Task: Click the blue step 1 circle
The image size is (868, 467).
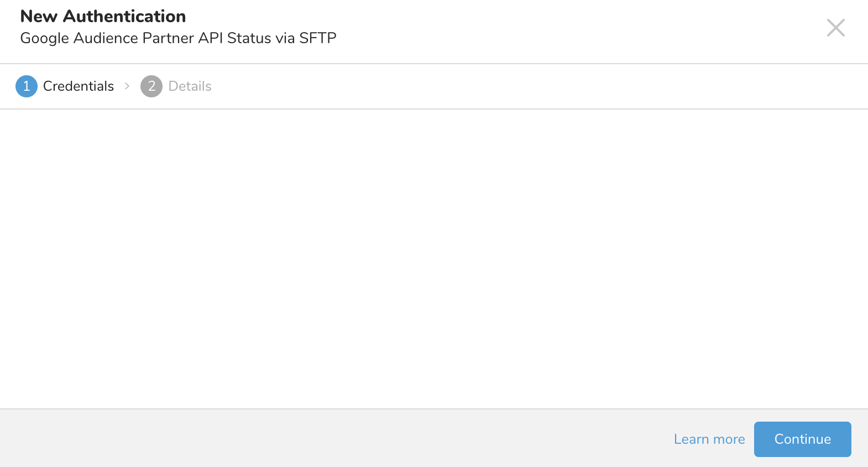Action: click(27, 86)
